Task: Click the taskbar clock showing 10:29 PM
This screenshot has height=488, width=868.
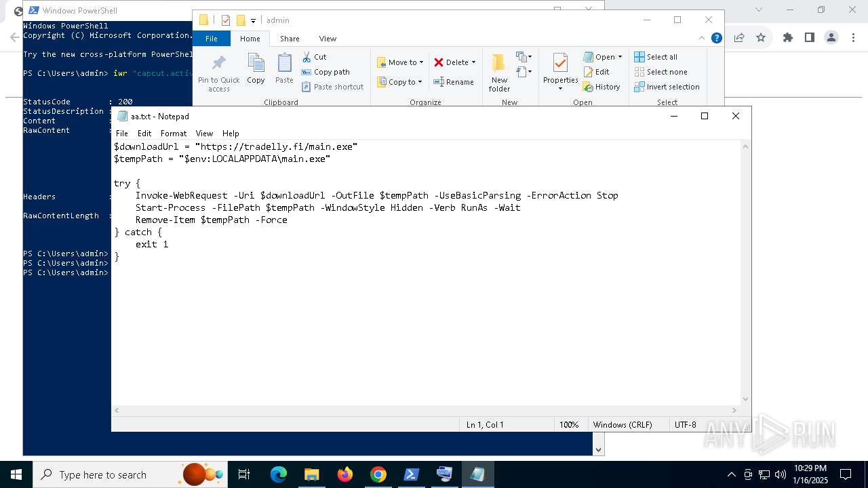Action: coord(810,474)
